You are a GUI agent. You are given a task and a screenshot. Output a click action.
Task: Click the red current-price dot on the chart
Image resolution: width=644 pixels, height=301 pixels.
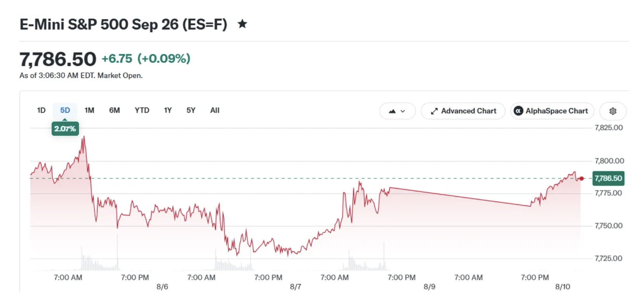click(581, 178)
